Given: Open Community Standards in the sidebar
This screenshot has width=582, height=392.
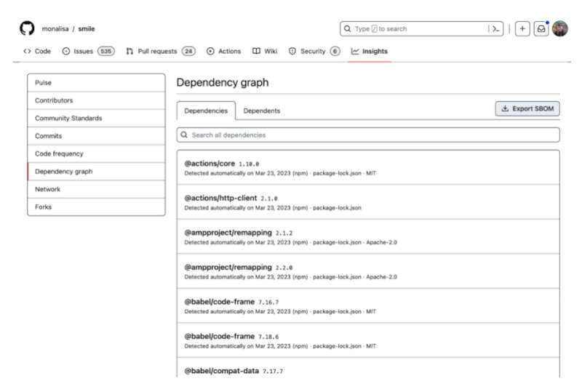Looking at the screenshot, I should (96, 119).
